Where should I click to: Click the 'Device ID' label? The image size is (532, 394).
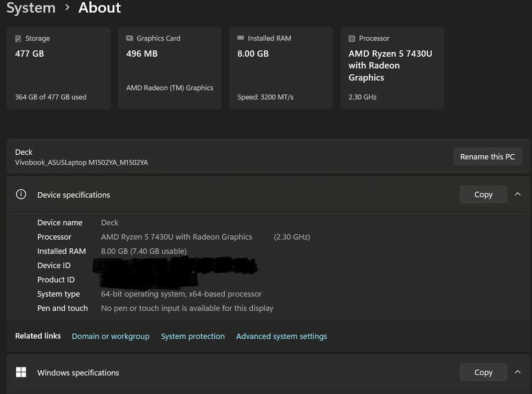coord(54,265)
